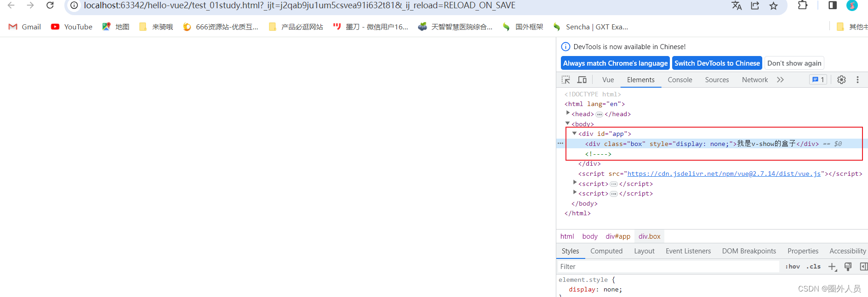Screen dimensions: 868x297
Task: Switch to Event Listeners pane tab
Action: coord(688,251)
